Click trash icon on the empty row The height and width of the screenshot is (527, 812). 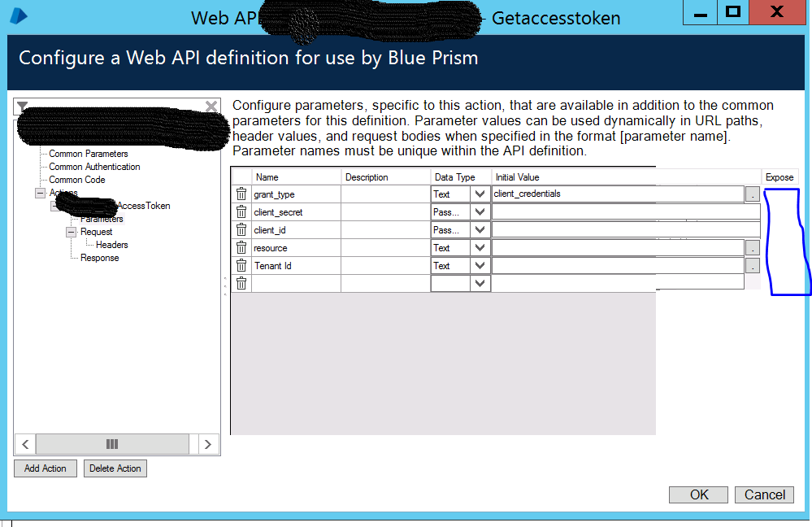click(241, 283)
